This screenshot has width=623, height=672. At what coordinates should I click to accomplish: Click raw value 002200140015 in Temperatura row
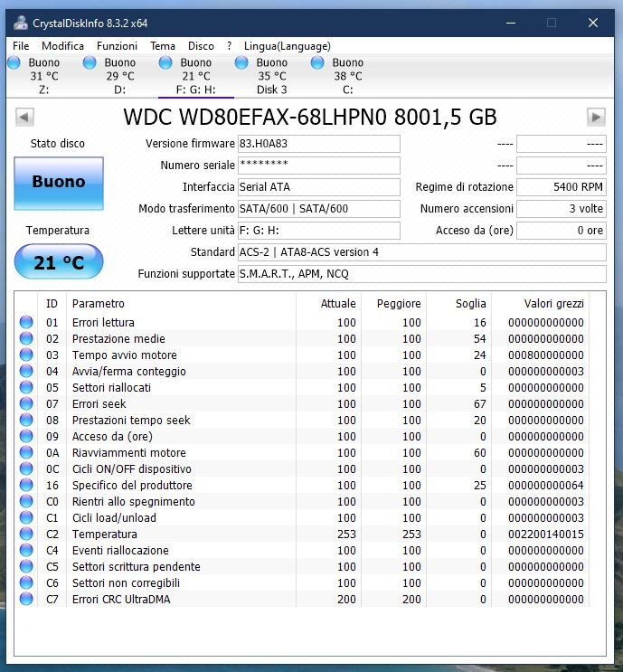tap(546, 534)
